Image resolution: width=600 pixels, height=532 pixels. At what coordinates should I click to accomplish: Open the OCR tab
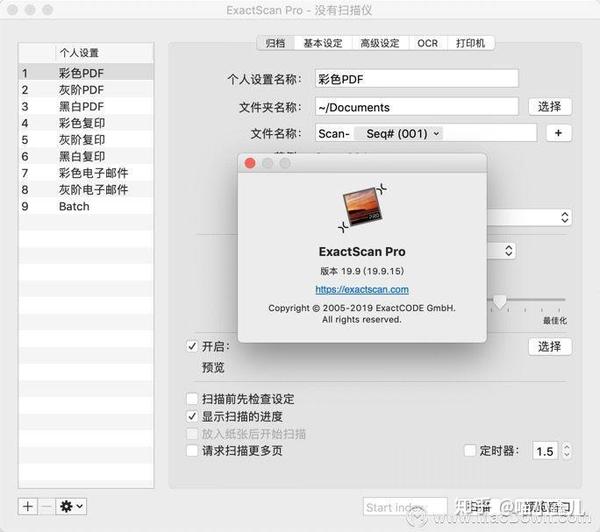(x=427, y=43)
